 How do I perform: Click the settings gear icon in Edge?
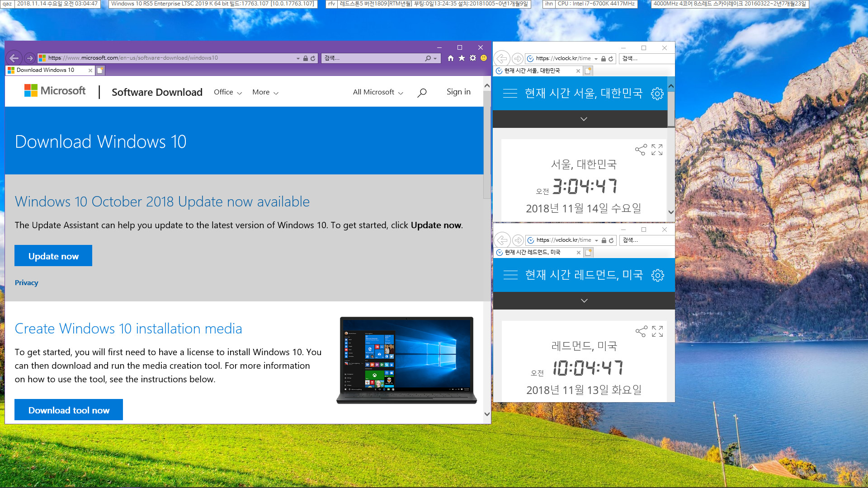coord(473,58)
